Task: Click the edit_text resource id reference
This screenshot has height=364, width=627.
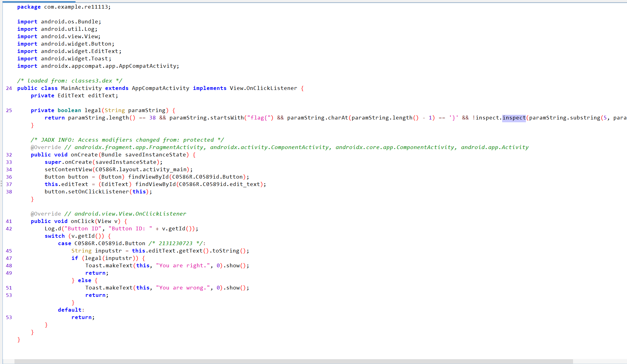Action: (x=245, y=184)
